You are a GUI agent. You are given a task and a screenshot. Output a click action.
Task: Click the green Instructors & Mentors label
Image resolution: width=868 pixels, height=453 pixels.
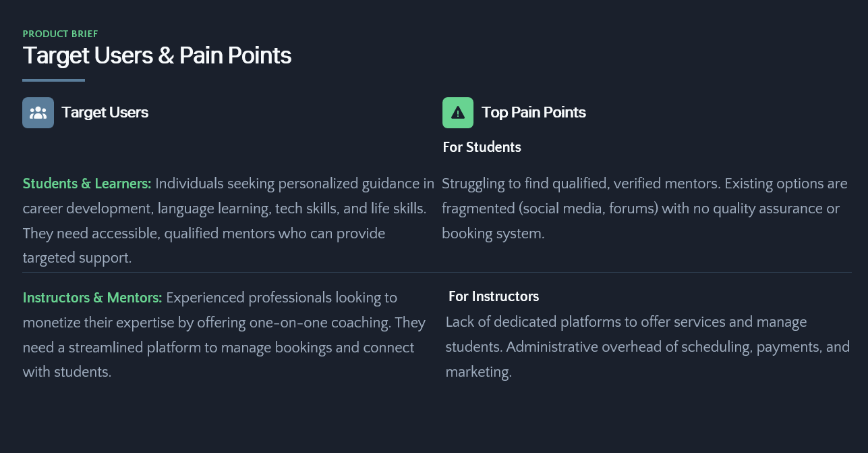coord(92,298)
